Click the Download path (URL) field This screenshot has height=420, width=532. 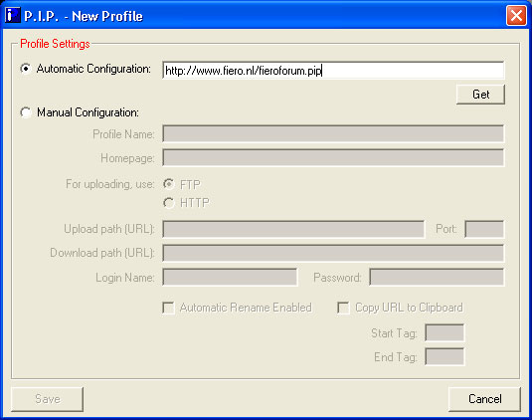click(x=333, y=253)
